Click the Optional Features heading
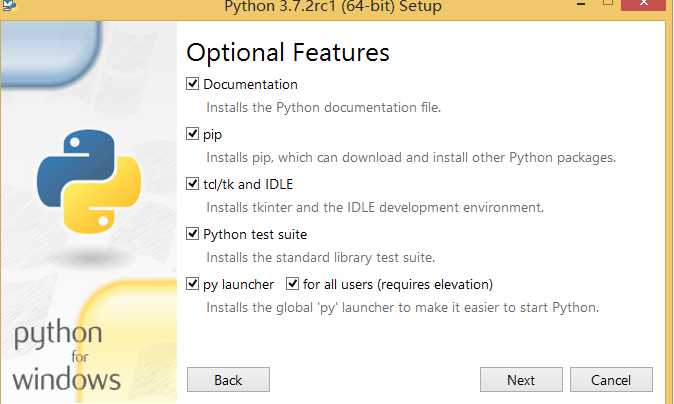 click(x=288, y=52)
